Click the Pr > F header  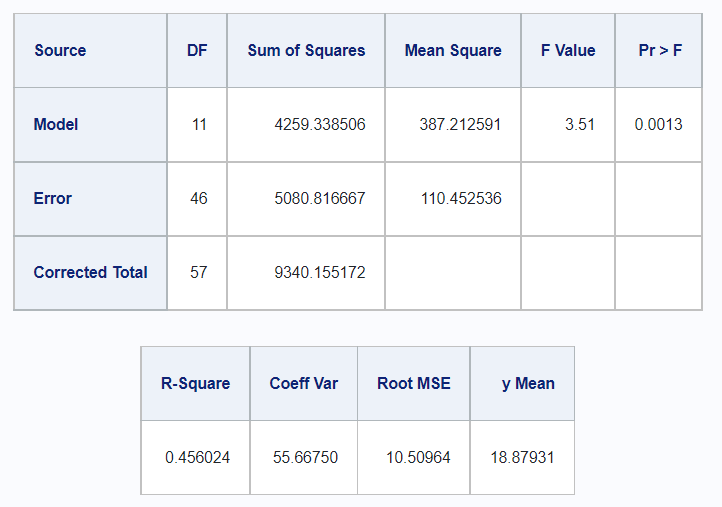[x=659, y=51]
